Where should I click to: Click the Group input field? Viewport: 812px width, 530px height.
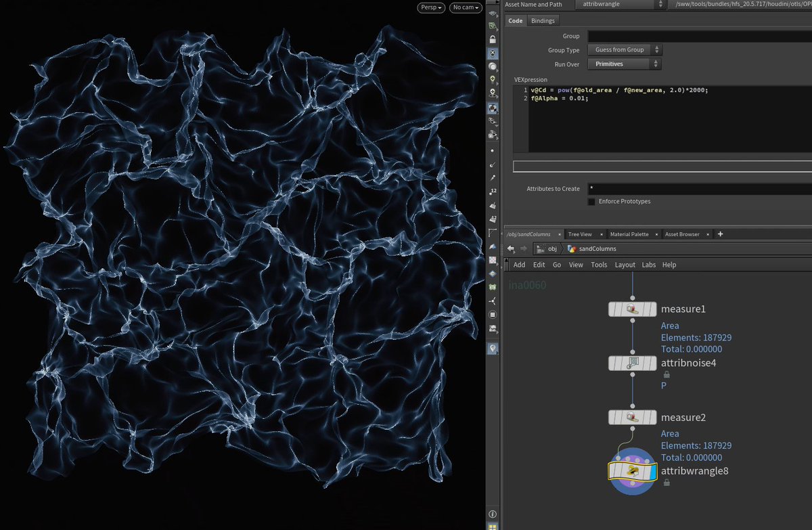pos(700,36)
